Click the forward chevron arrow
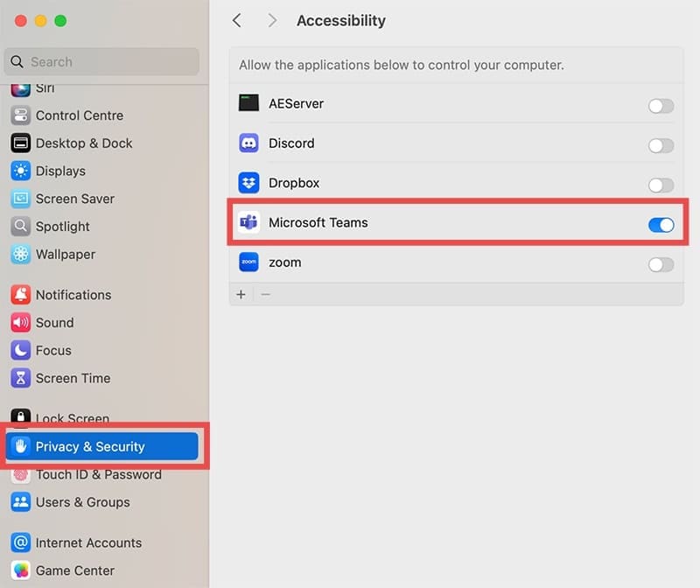 (x=272, y=20)
